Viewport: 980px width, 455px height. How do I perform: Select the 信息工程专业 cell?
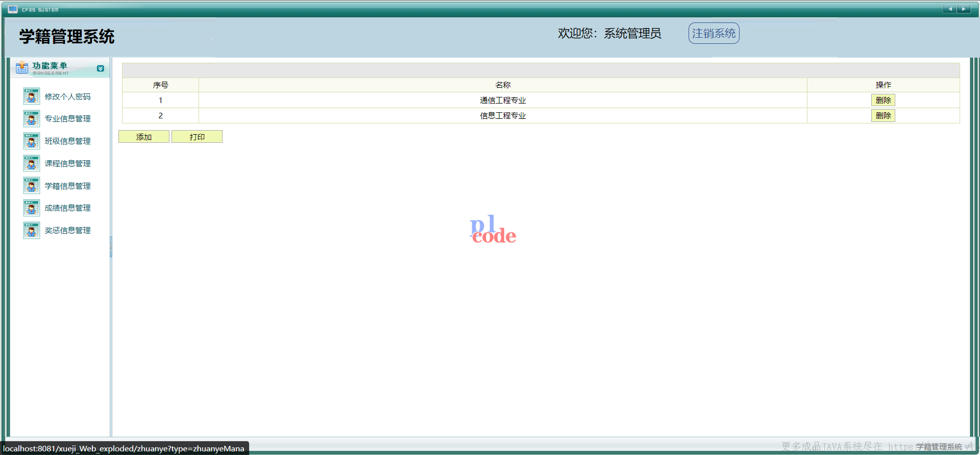tap(503, 116)
